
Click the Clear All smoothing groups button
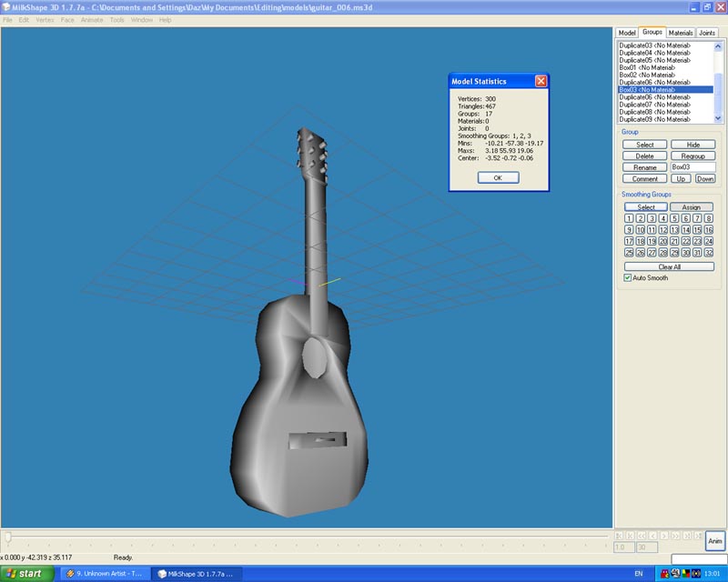click(669, 266)
